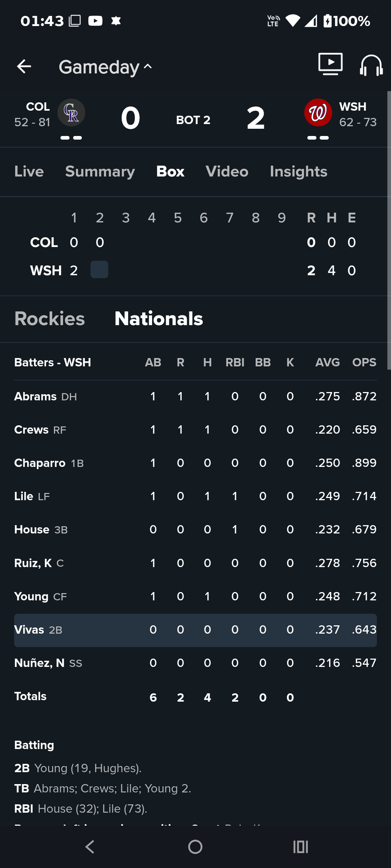Tap the Washington Nationals logo
The height and width of the screenshot is (868, 391).
318,112
